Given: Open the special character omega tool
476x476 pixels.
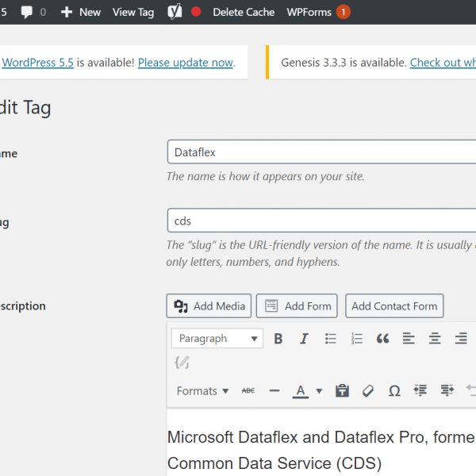Looking at the screenshot, I should pyautogui.click(x=394, y=390).
